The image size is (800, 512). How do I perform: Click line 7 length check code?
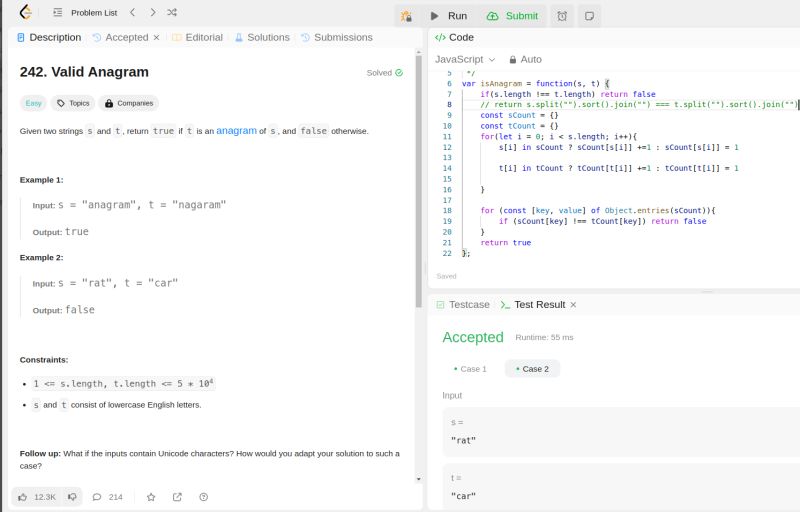click(x=567, y=94)
